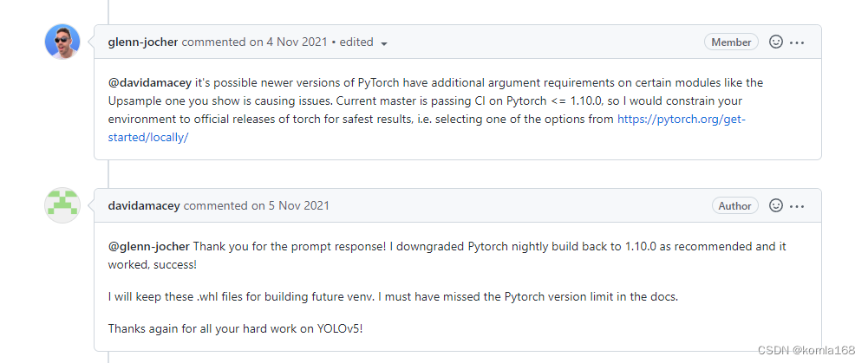Expand the 'edited' history dropdown arrow
868x363 pixels.
[x=384, y=42]
